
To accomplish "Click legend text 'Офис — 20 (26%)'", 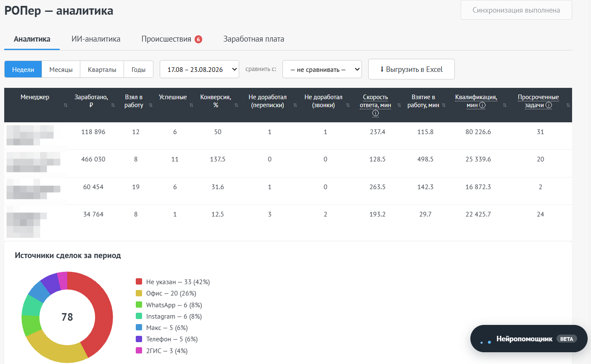I will click(x=171, y=293).
